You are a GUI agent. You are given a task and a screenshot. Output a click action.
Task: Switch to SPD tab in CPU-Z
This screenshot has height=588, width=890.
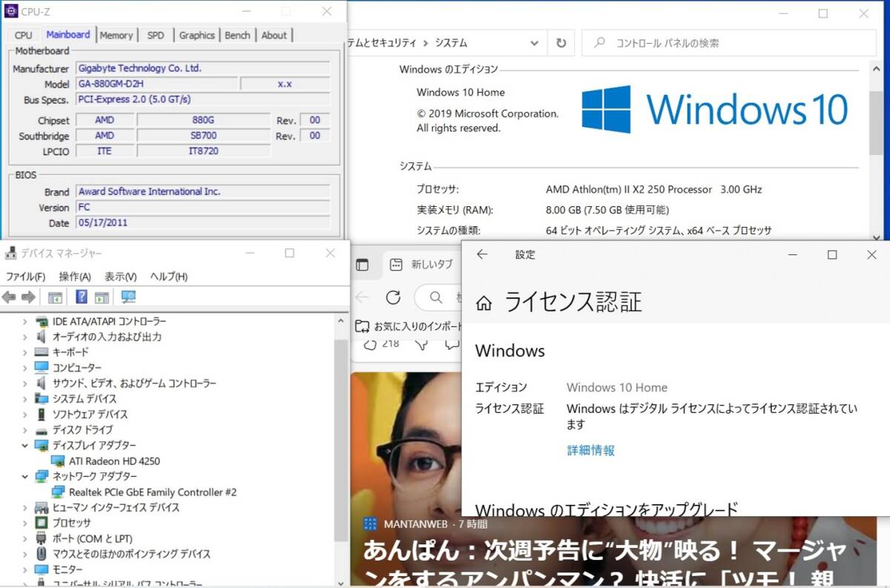[156, 35]
